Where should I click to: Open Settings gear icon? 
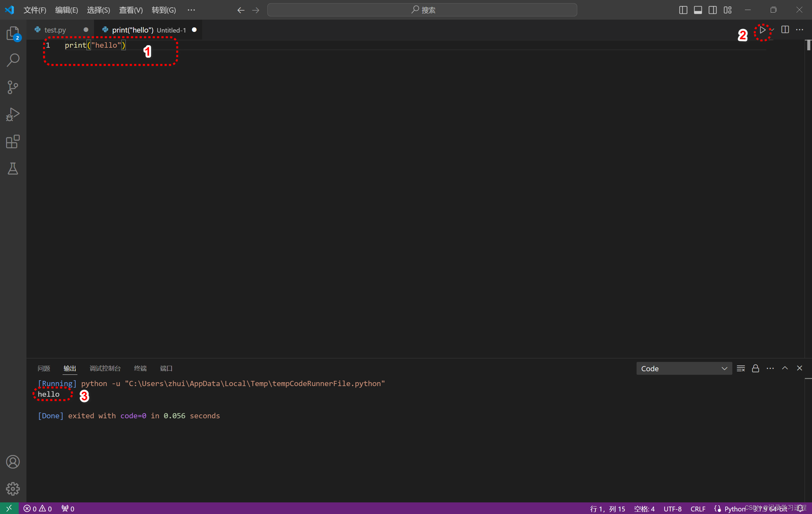coord(13,489)
